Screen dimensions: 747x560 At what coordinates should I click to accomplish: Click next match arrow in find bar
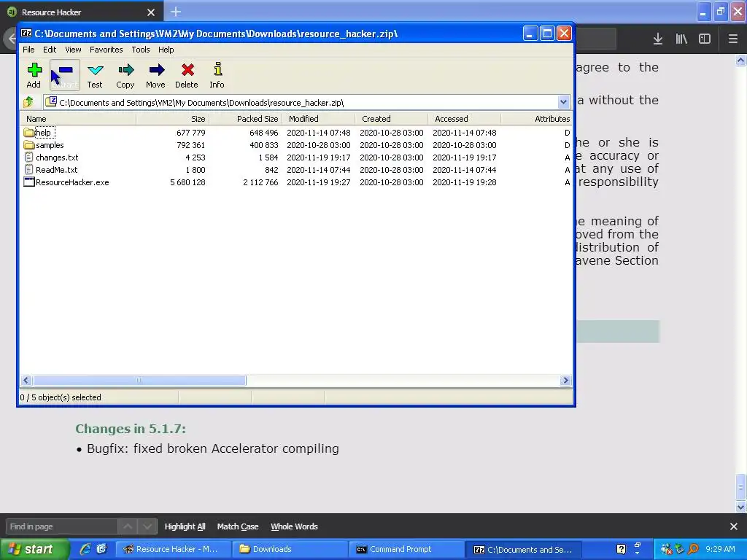click(x=147, y=526)
